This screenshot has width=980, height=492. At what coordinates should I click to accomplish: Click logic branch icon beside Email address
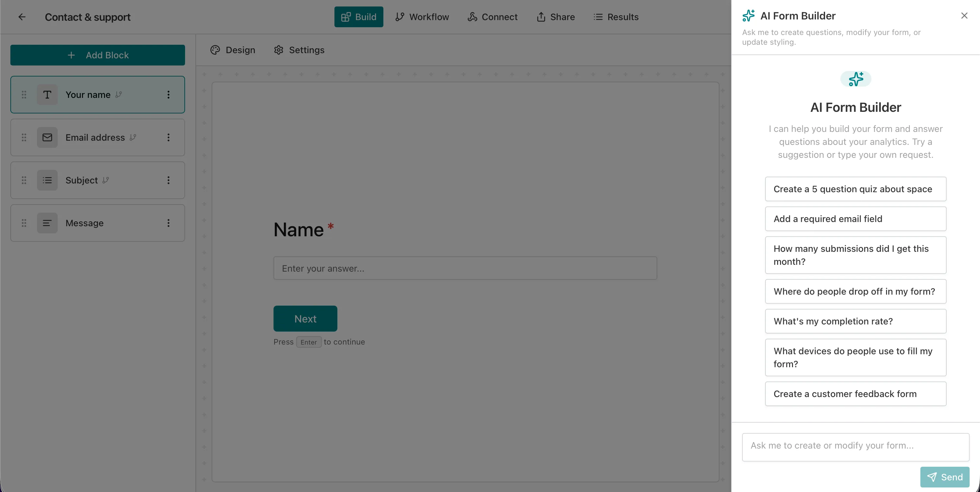133,137
